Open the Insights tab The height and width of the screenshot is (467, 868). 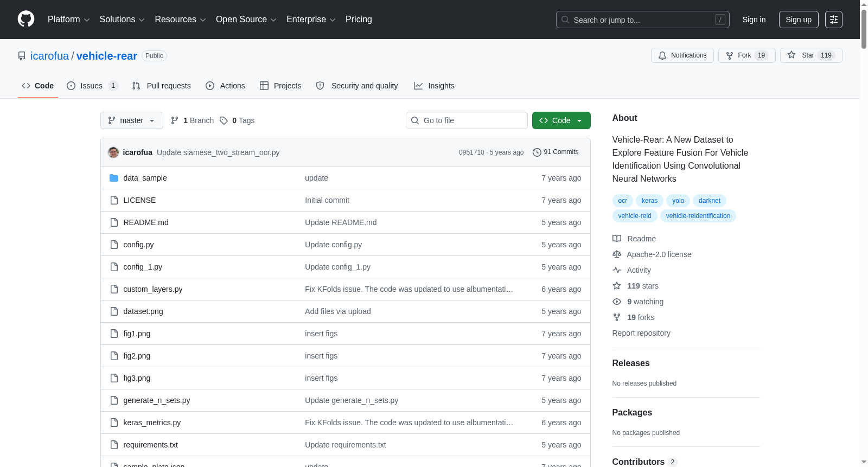pos(434,86)
